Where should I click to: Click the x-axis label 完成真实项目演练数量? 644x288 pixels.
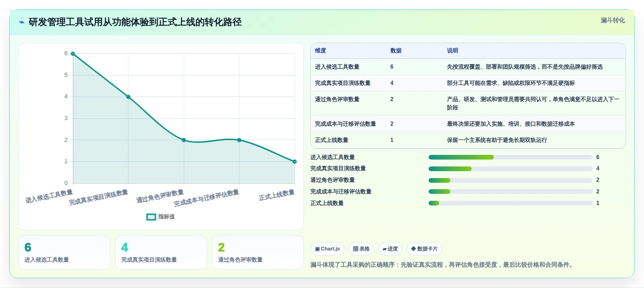tap(99, 198)
